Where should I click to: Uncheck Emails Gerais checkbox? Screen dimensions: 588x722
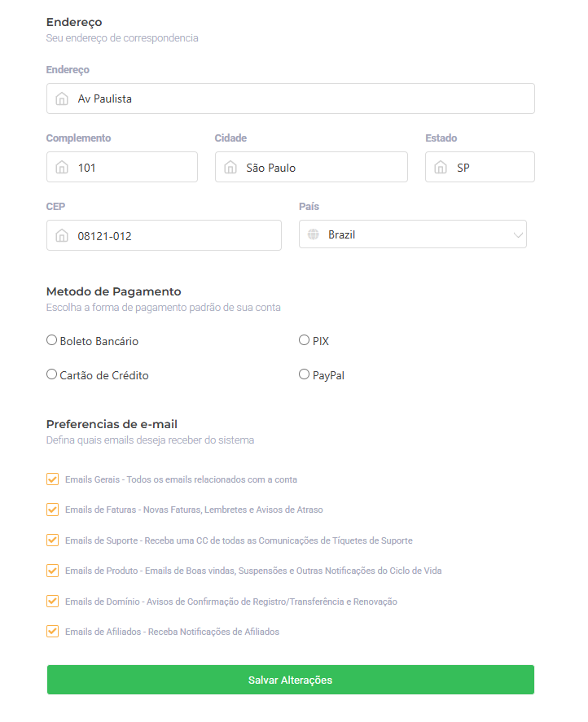53,479
